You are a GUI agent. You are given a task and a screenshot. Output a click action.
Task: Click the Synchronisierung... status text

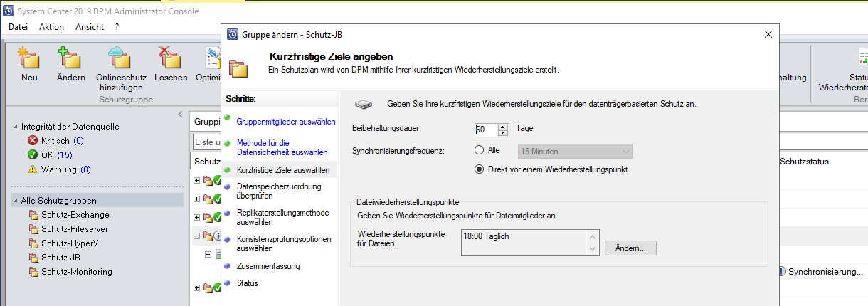825,272
